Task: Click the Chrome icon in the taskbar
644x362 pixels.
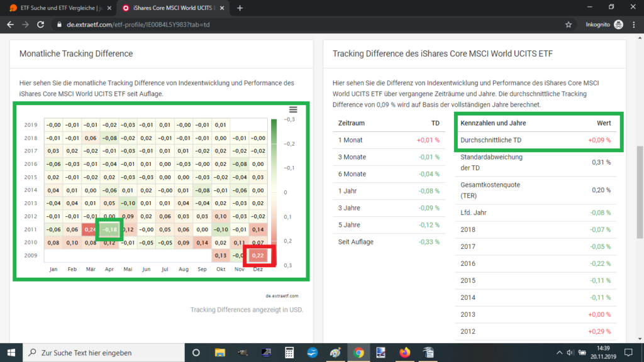Action: [358, 353]
